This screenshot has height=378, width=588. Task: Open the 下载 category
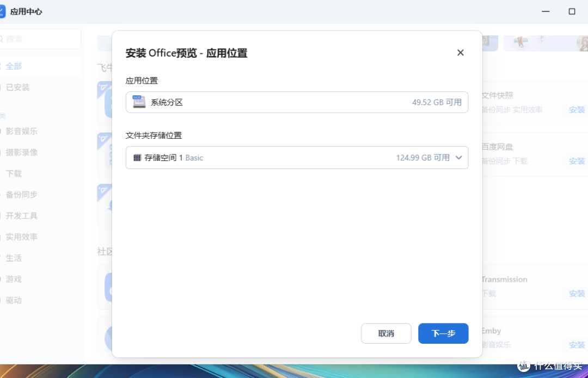pos(14,173)
